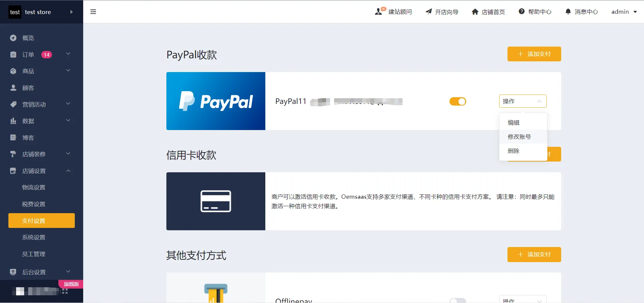This screenshot has width=644, height=303.
Task: Select 编辑 from the dropdown menu
Action: pyautogui.click(x=523, y=123)
